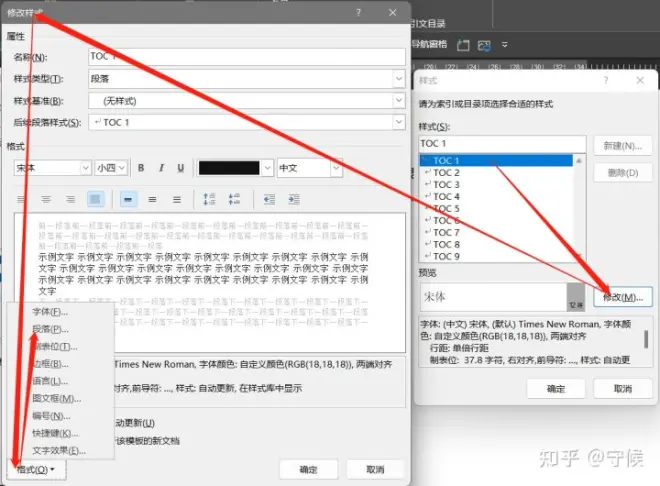Viewport: 660px width, 486px height.
Task: Select TOC 1 in styles list
Action: 496,160
